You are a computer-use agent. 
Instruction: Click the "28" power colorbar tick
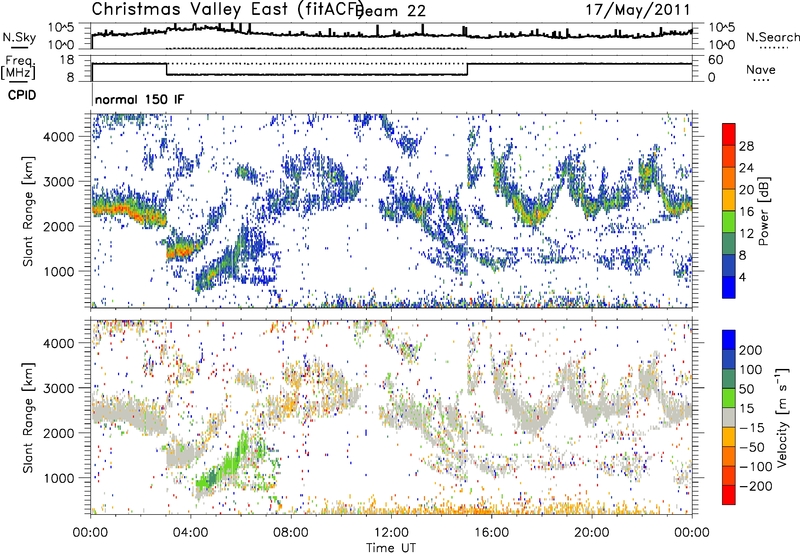pyautogui.click(x=746, y=146)
